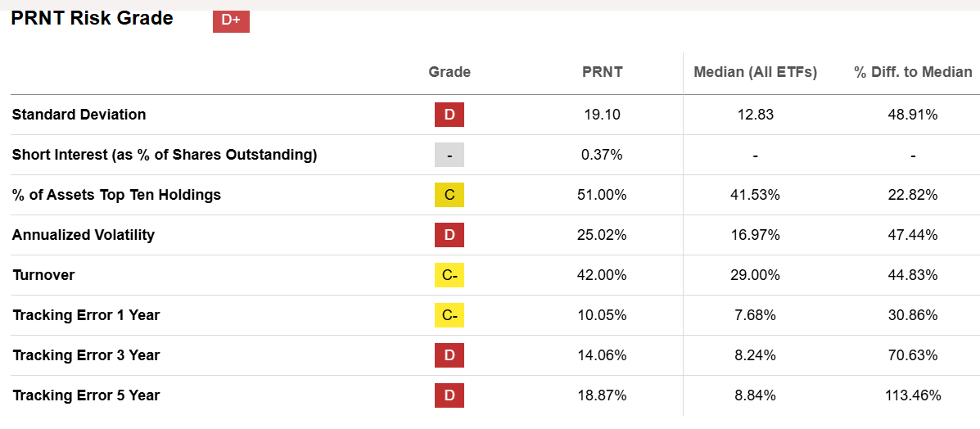Click the Median (All ETFs) column header

[x=755, y=72]
